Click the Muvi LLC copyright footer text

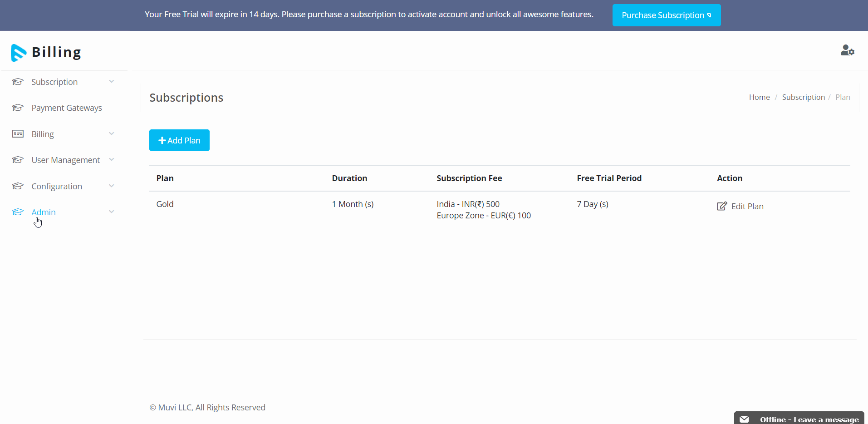pyautogui.click(x=207, y=408)
